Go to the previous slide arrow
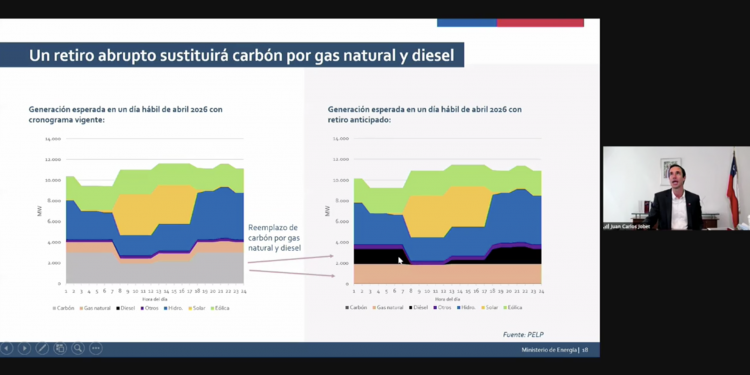The height and width of the screenshot is (375, 750). pyautogui.click(x=6, y=349)
